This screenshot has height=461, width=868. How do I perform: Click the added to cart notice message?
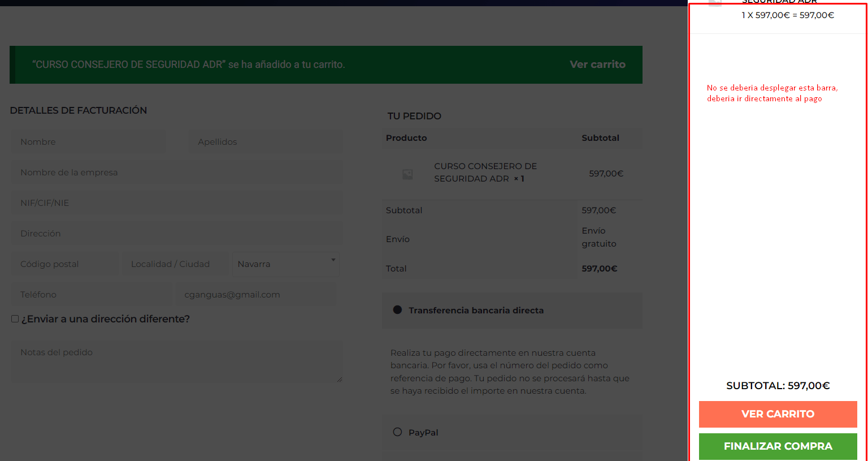pos(189,64)
